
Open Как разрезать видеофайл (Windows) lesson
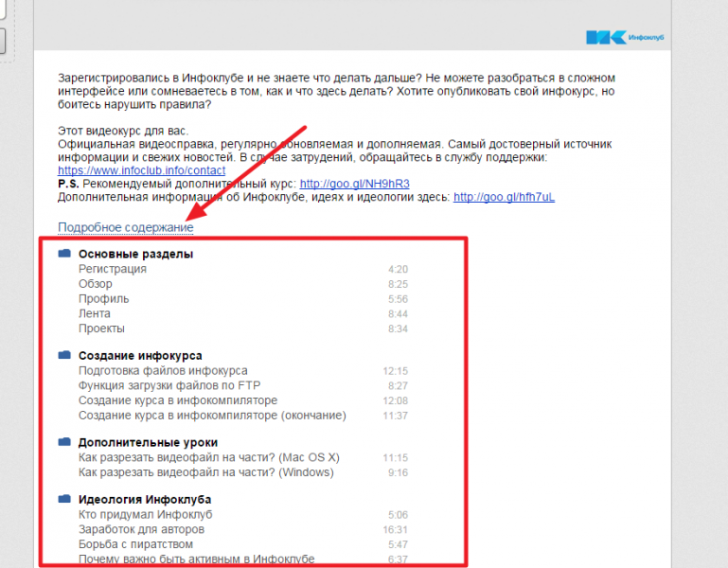click(206, 472)
